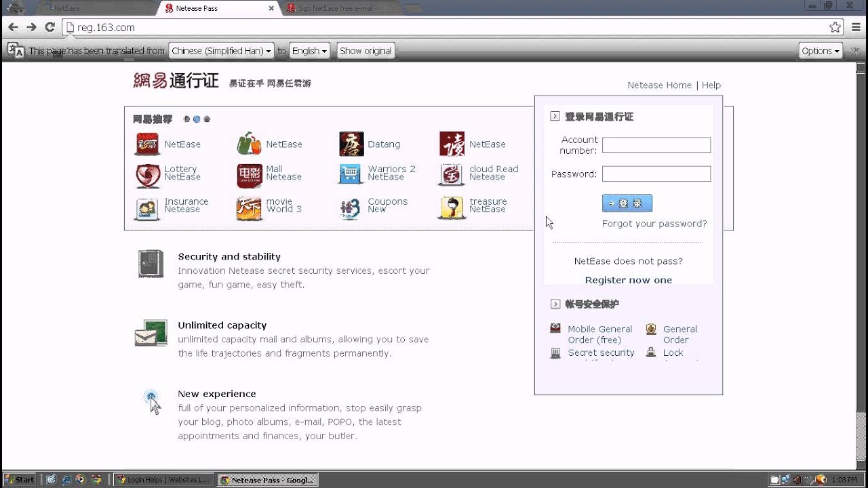Switch to Sign NetEase free e-mail tab
The width and height of the screenshot is (868, 488).
[x=342, y=8]
